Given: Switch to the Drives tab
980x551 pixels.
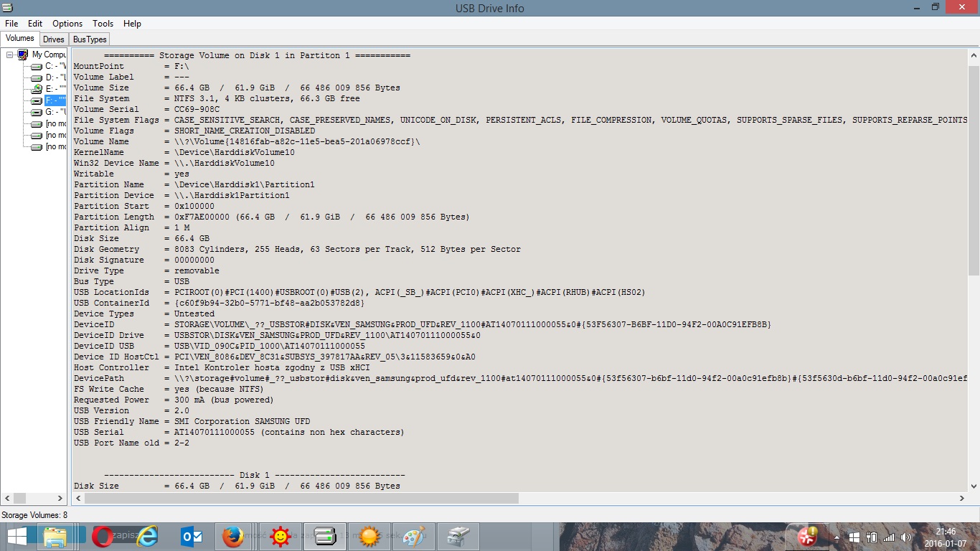Looking at the screenshot, I should coord(54,39).
